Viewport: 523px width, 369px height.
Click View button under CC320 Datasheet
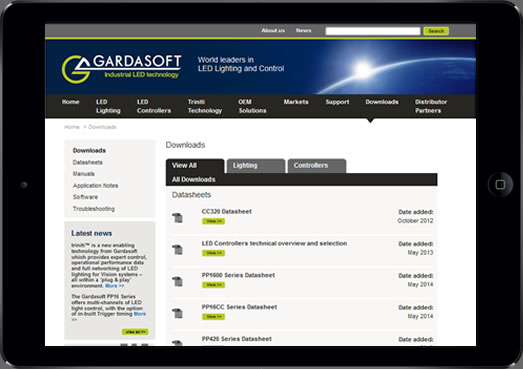click(x=213, y=221)
